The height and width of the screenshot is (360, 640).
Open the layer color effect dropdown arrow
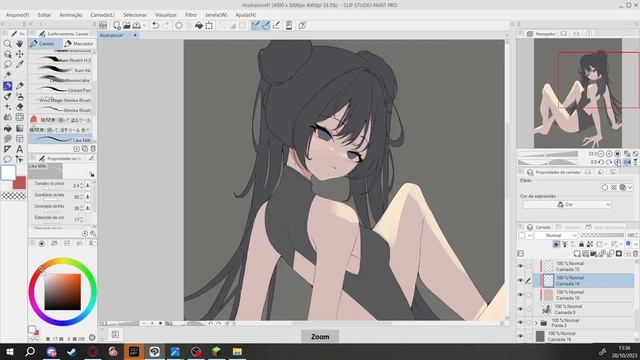click(x=631, y=188)
